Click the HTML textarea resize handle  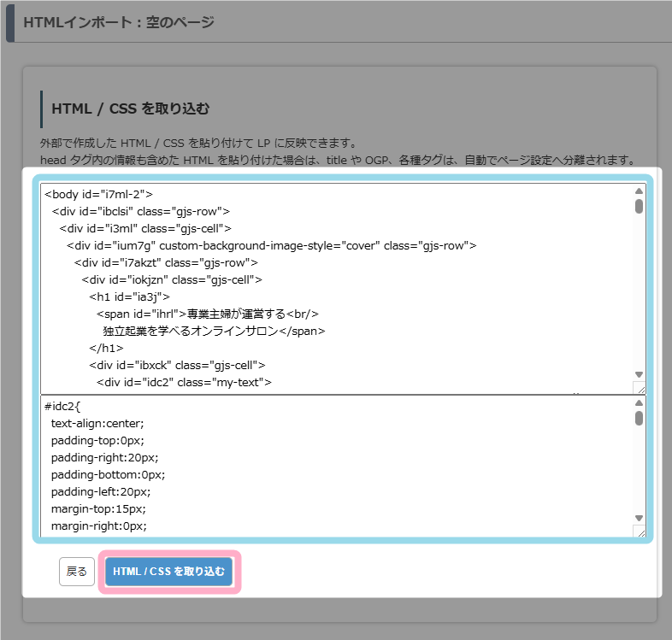[x=639, y=388]
